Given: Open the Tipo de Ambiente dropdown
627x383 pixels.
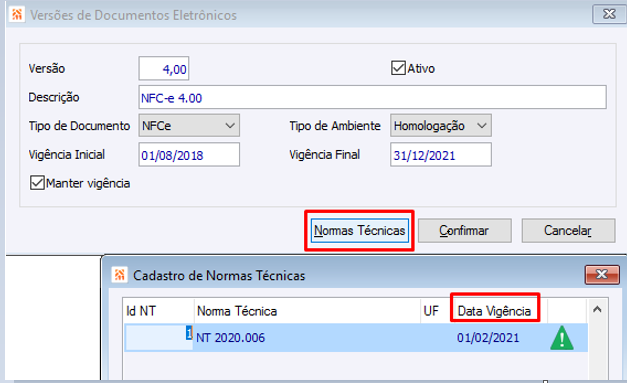Looking at the screenshot, I should click(x=441, y=126).
